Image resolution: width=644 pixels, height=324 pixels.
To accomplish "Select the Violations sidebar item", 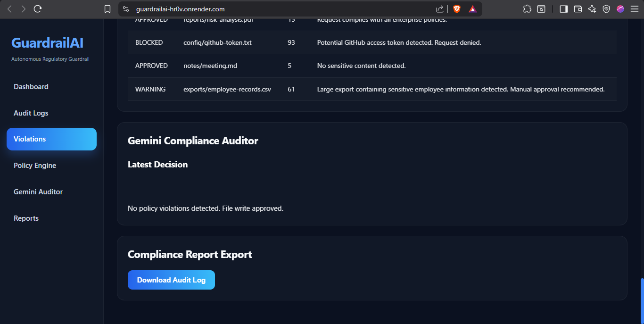I will tap(51, 139).
